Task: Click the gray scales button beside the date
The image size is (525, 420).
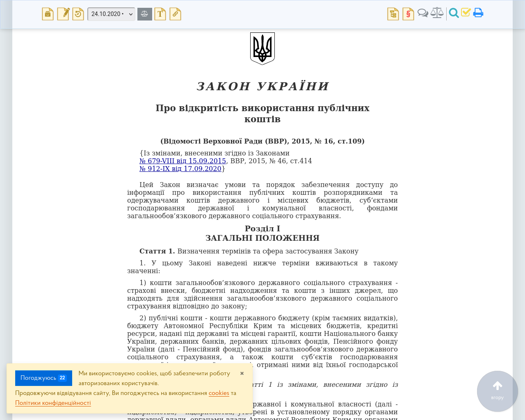Action: [144, 14]
